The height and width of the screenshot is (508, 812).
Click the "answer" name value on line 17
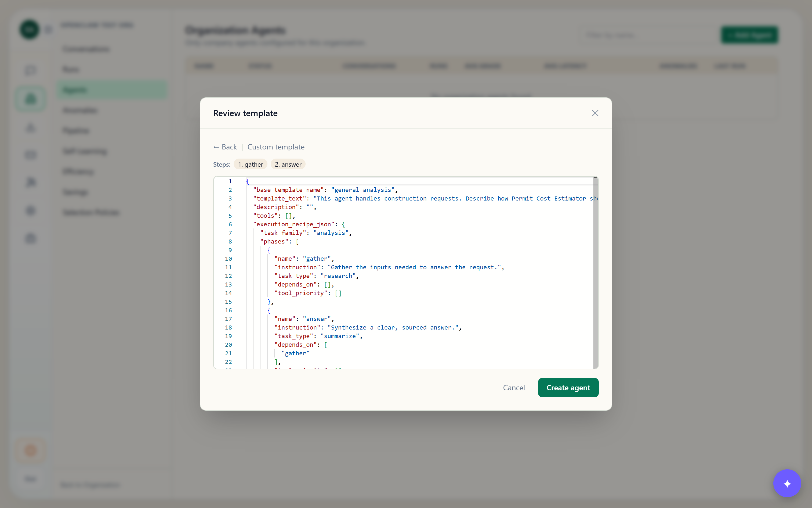tap(316, 319)
